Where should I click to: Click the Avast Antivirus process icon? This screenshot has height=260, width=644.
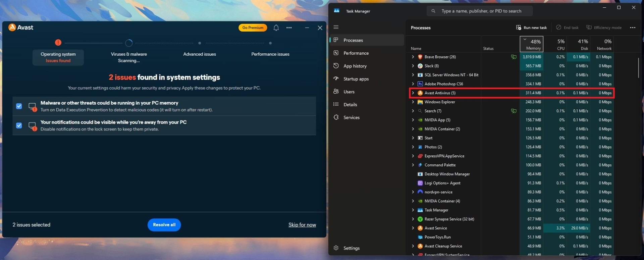[x=420, y=93]
